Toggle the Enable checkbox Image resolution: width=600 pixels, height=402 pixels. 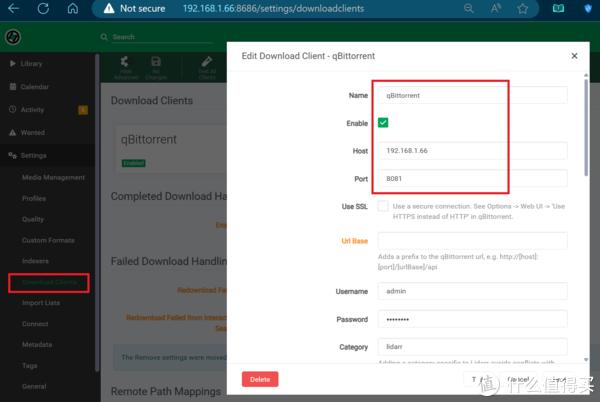(x=383, y=123)
